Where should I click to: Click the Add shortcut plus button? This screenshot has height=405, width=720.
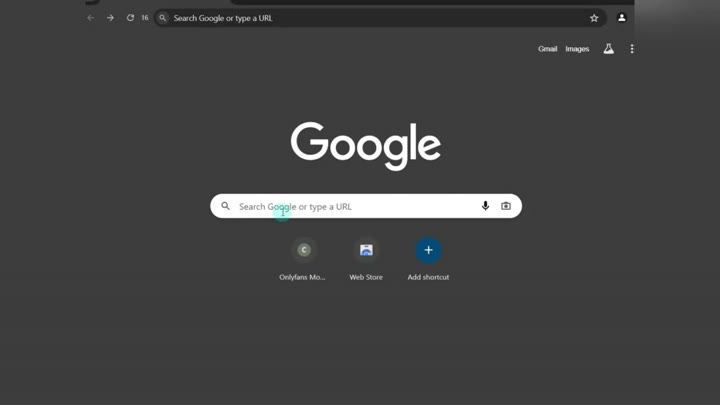click(428, 250)
